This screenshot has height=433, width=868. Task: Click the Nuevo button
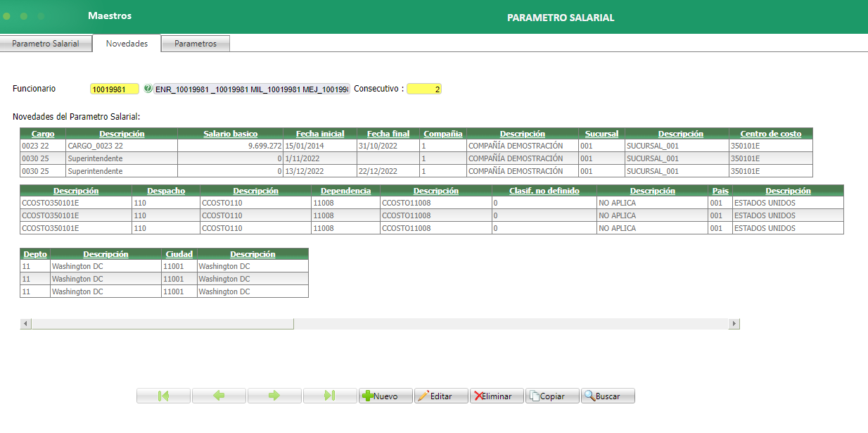(x=385, y=396)
